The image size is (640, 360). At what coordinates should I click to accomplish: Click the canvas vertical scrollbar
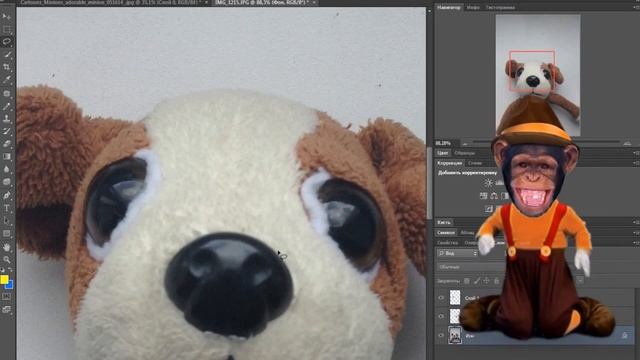pos(429,182)
